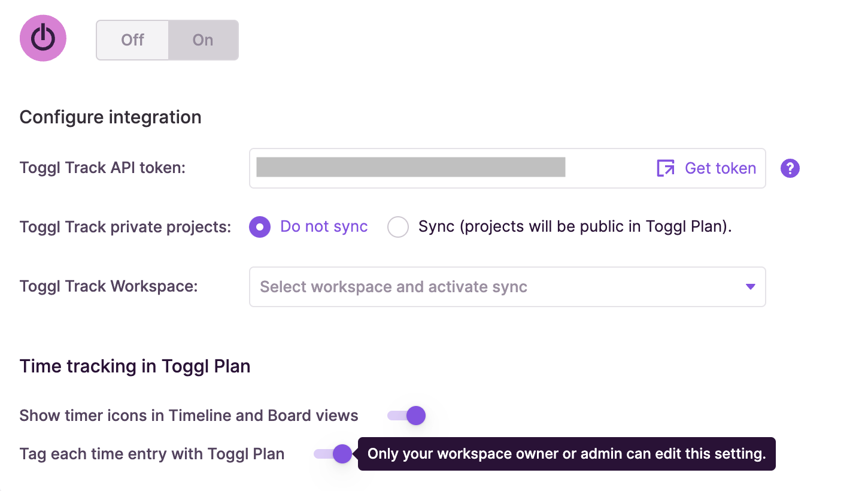
Task: Click the Get token link
Action: click(x=720, y=168)
